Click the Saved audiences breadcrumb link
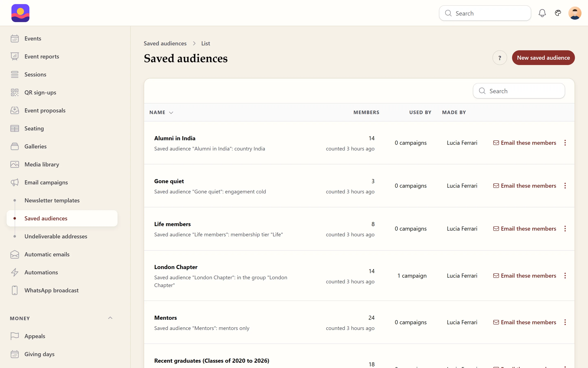 pyautogui.click(x=165, y=43)
